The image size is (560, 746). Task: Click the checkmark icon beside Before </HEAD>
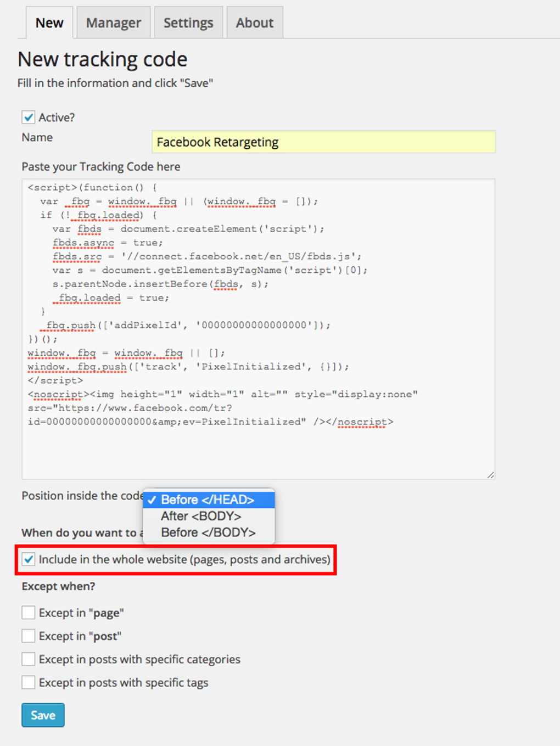152,500
